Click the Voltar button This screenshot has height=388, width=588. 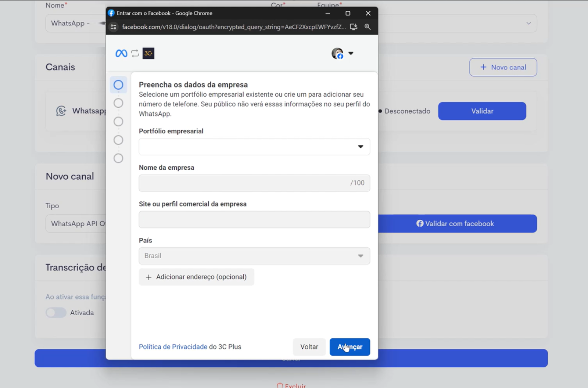pyautogui.click(x=309, y=347)
